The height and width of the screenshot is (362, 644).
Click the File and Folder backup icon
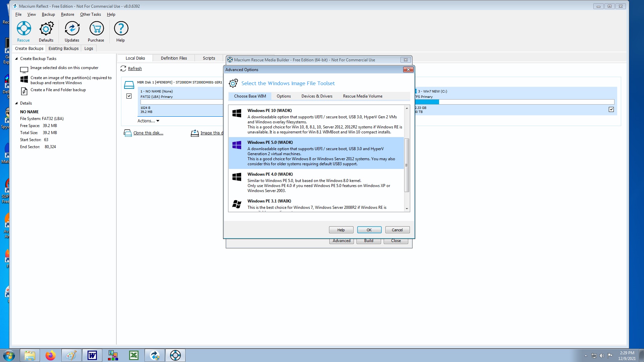(24, 91)
